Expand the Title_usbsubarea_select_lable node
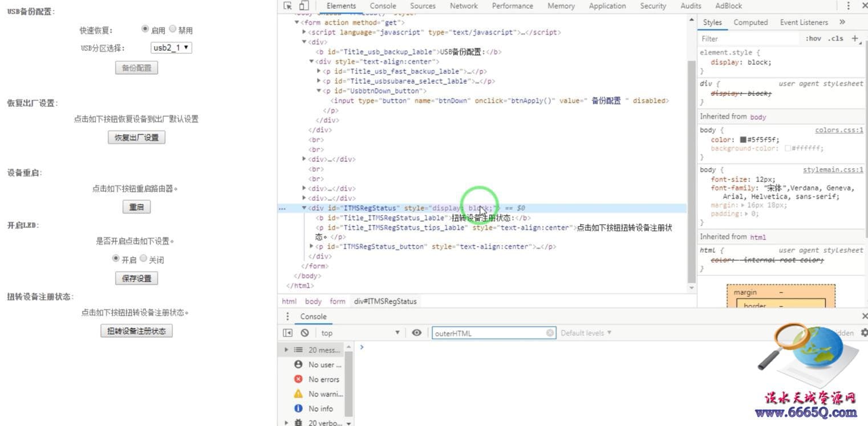Screen dimensions: 868x426 pyautogui.click(x=319, y=81)
